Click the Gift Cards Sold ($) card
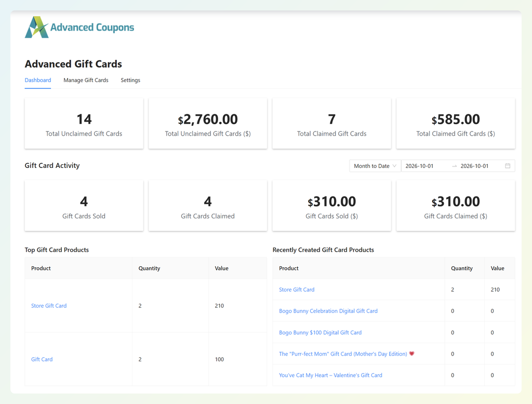The image size is (532, 404). 331,206
